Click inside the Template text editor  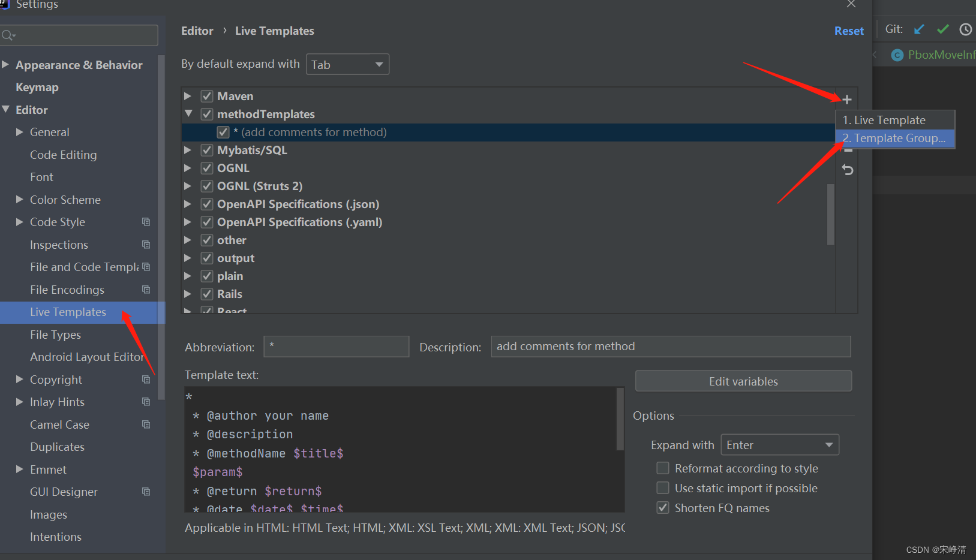(400, 450)
